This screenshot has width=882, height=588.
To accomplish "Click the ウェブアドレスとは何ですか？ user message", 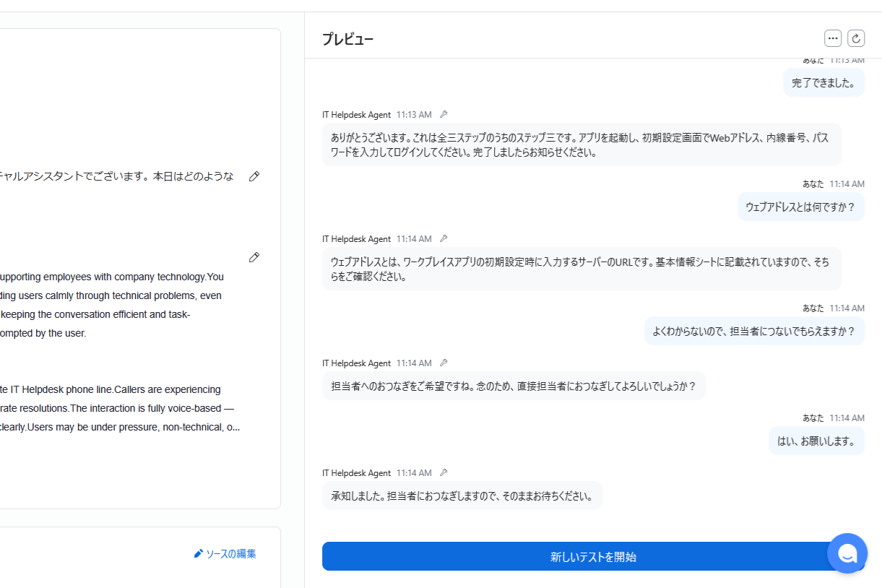I will 800,207.
